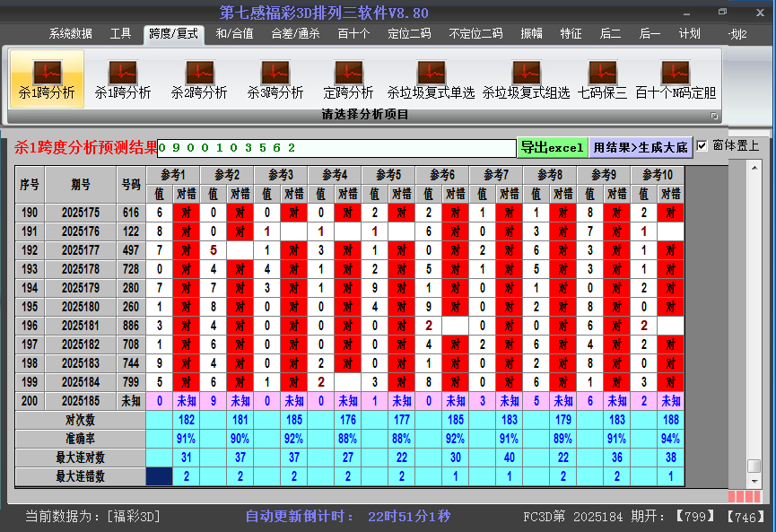Select the highlighted 杀1跨分析 icon

click(47, 79)
